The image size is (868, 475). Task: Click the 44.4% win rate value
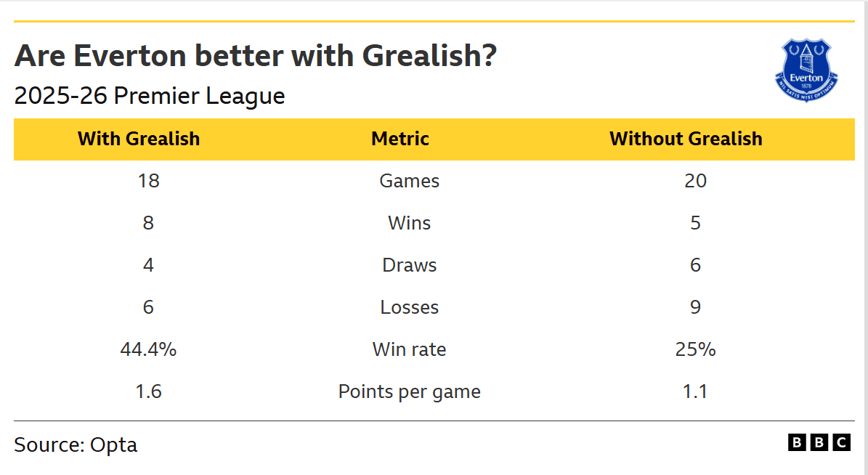(148, 349)
